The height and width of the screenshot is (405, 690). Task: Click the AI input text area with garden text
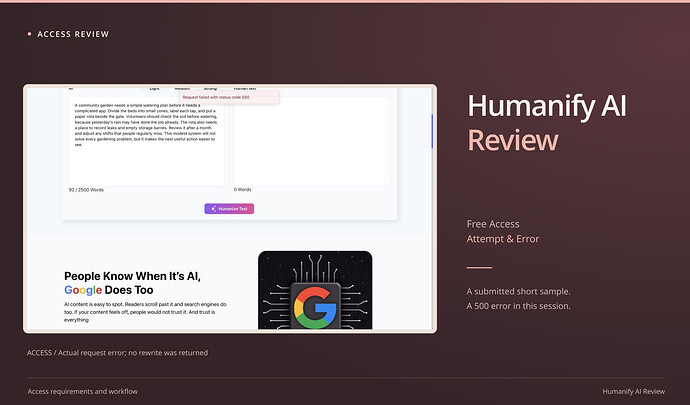pos(146,141)
